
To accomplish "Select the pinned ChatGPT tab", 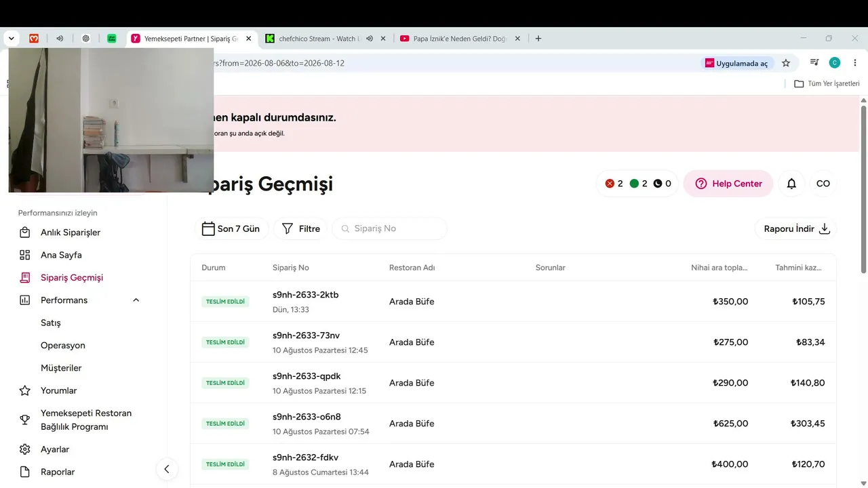I will pos(86,39).
